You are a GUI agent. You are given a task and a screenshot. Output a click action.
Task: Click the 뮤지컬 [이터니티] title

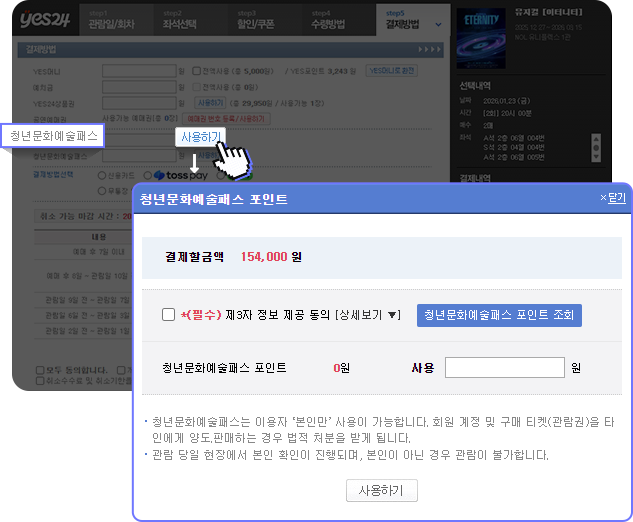point(548,13)
